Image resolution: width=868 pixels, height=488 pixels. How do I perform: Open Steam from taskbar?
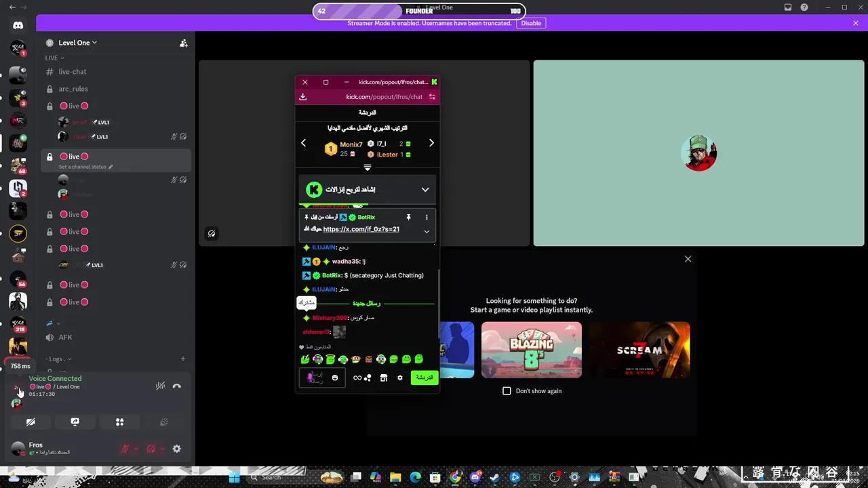[x=495, y=477]
